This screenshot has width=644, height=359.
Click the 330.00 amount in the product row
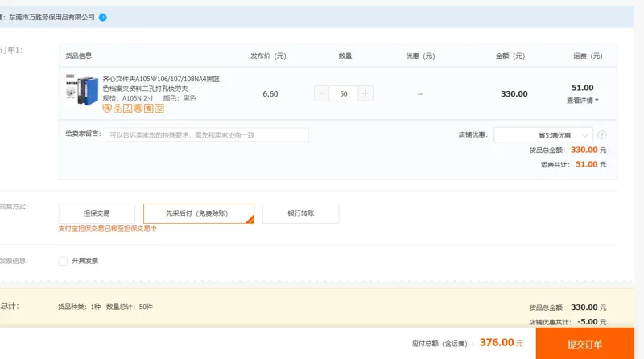tap(514, 93)
